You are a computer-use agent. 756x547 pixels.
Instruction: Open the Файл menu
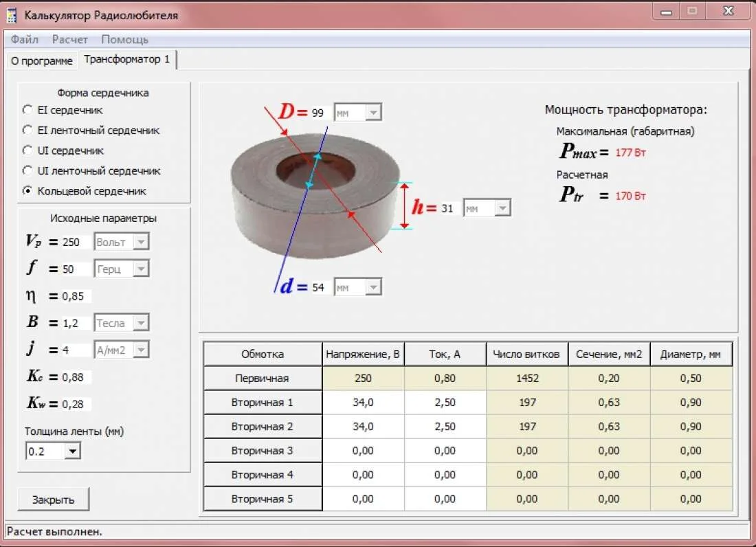[24, 40]
